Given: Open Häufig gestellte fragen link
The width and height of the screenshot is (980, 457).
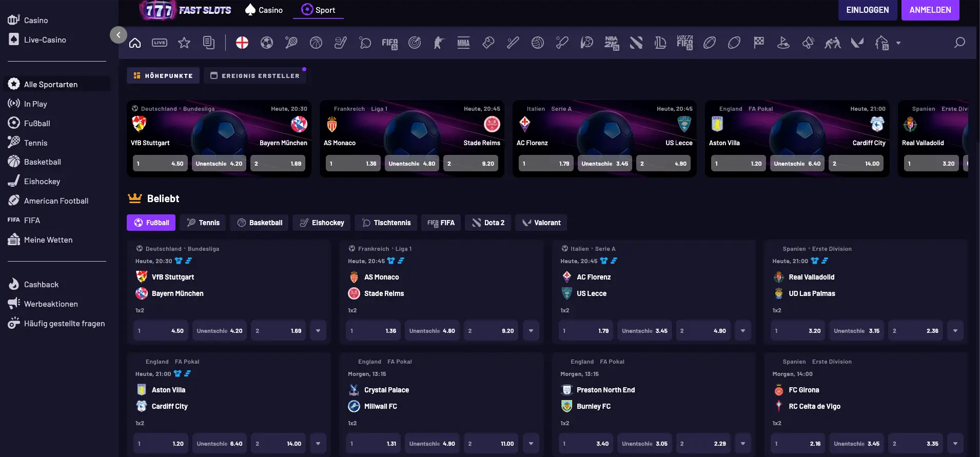Looking at the screenshot, I should pos(64,323).
